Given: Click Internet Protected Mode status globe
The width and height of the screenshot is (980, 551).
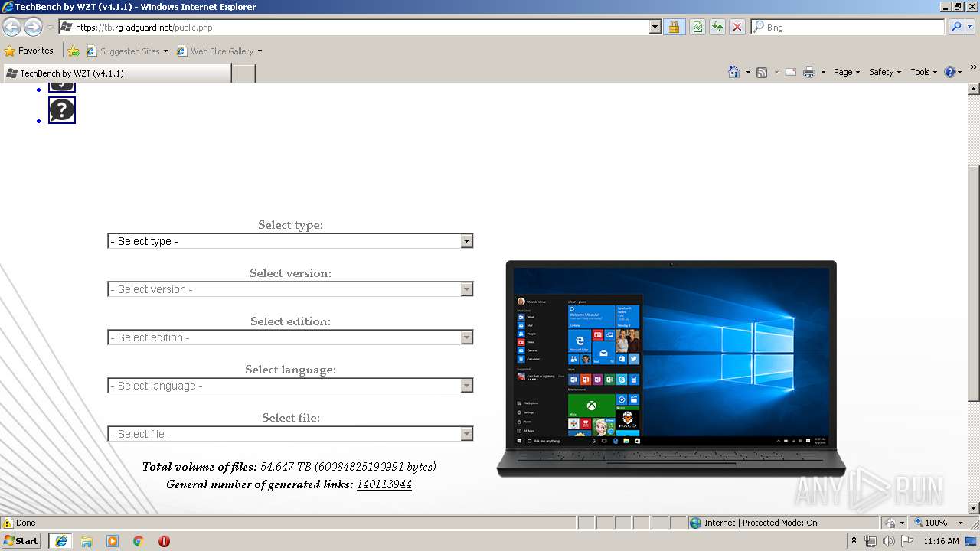Looking at the screenshot, I should (695, 523).
